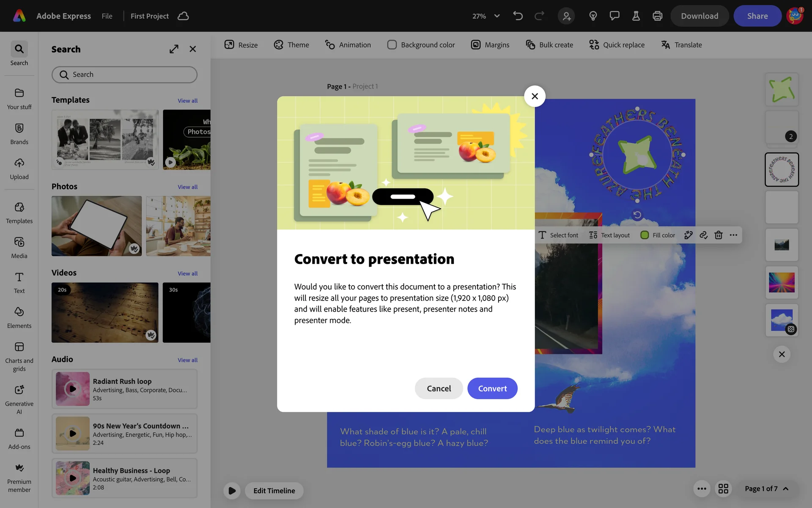Click the undo arrow icon
Screen dimensions: 812x508
click(518, 16)
